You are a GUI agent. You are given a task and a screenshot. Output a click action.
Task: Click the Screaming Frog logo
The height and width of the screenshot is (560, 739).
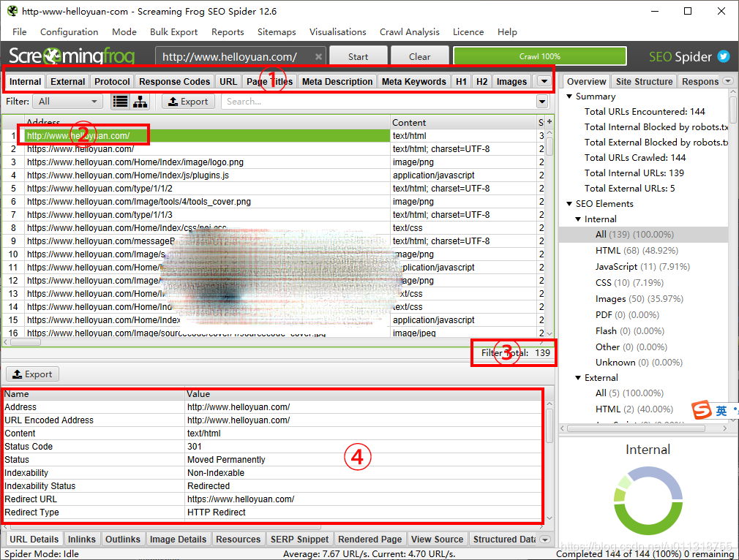72,56
